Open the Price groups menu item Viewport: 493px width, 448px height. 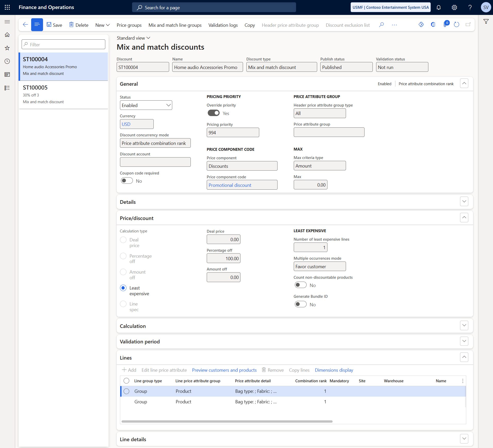(129, 25)
